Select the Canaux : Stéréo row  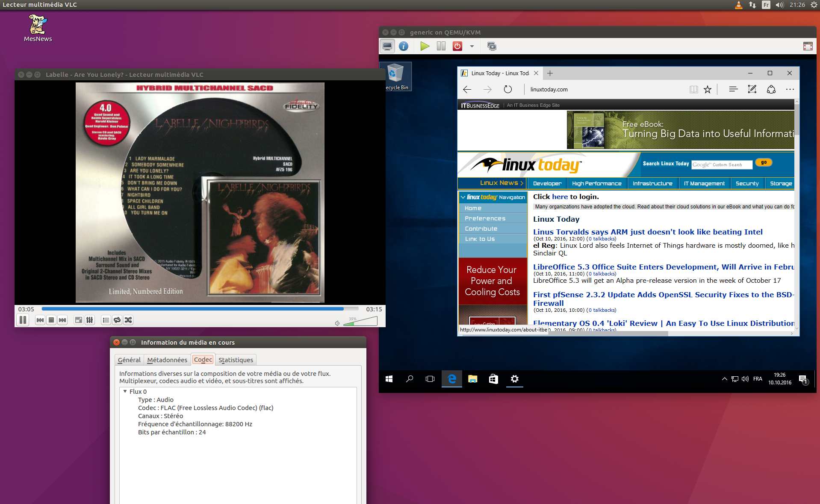(161, 416)
